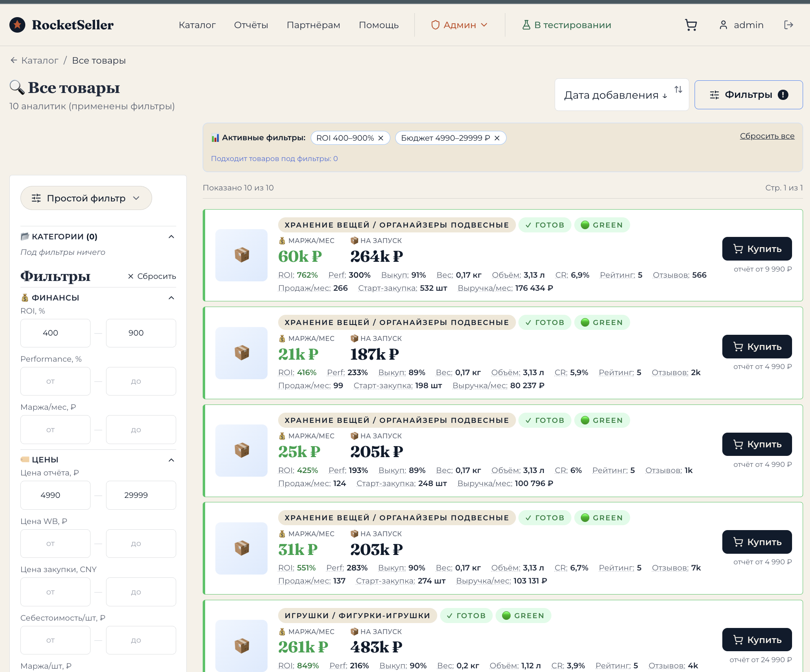Screen dimensions: 810x672
Task: Click the Performance 'от' input field
Action: 55,381
